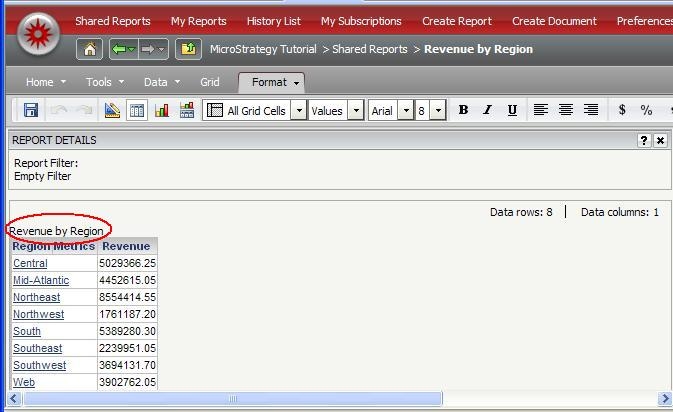Expand the Values dropdown

pyautogui.click(x=355, y=111)
